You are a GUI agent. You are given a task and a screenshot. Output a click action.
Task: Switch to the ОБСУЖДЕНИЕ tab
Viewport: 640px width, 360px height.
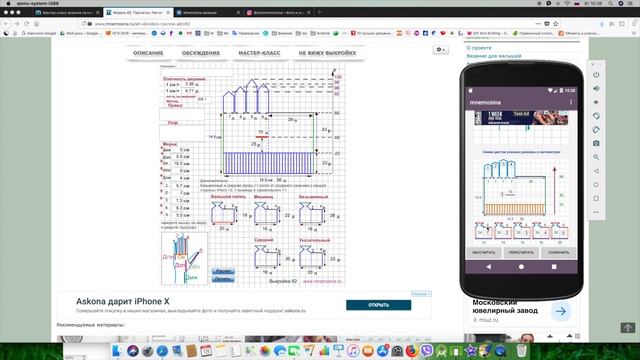(201, 53)
